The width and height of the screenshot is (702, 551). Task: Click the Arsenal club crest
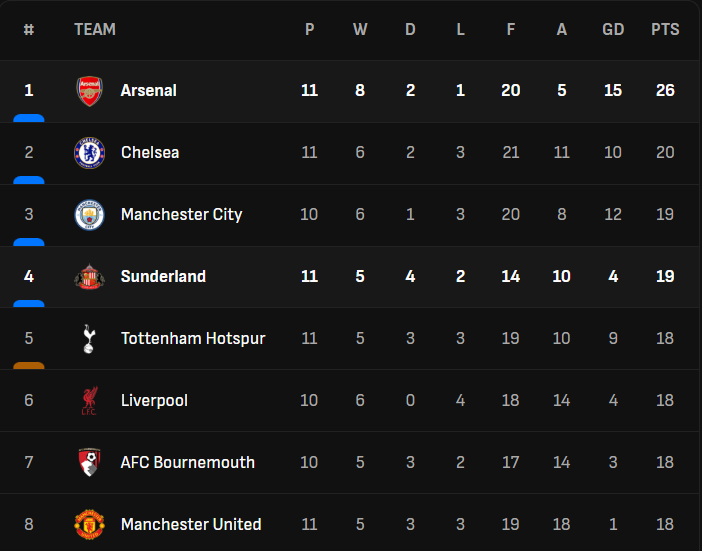pos(89,91)
